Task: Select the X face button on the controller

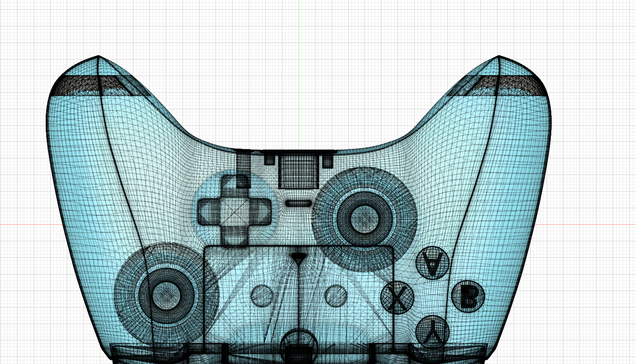Action: [x=397, y=298]
